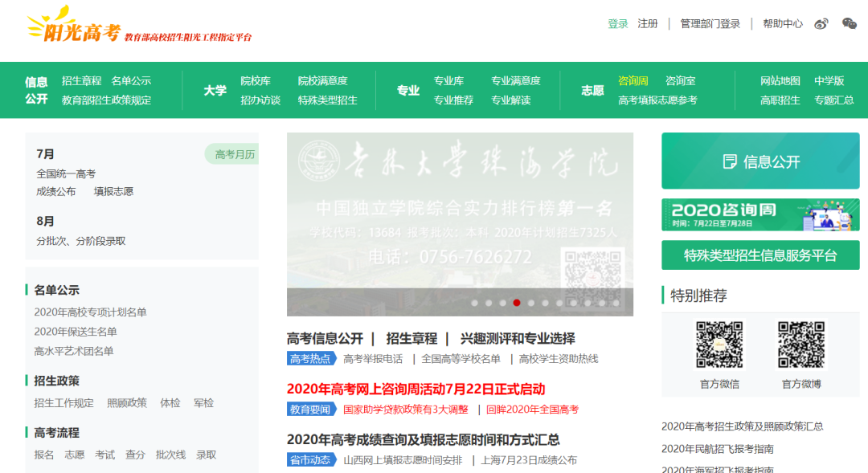The height and width of the screenshot is (473, 868).
Task: Open 高水平艺术团名单
Action: 74,351
